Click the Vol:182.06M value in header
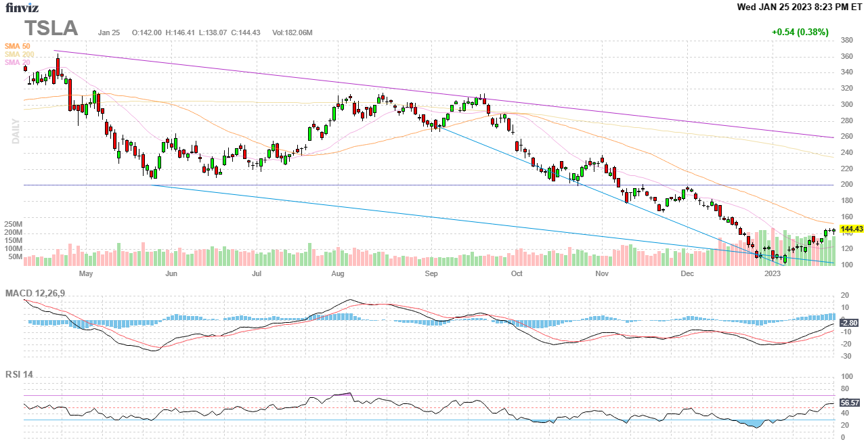The height and width of the screenshot is (448, 868). click(x=292, y=32)
